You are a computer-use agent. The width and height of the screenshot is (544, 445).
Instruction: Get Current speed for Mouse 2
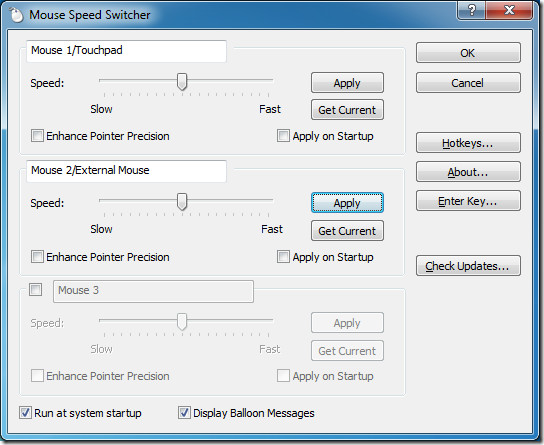coord(347,231)
